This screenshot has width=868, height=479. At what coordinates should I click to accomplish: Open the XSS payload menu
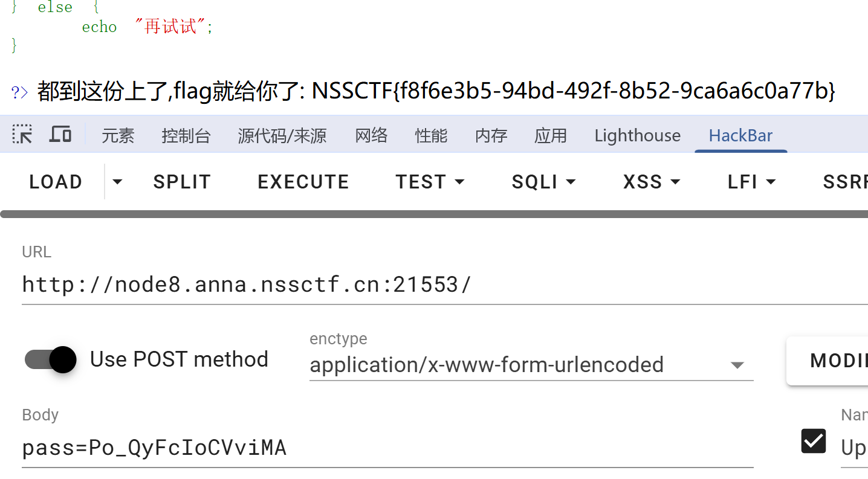[x=652, y=182]
